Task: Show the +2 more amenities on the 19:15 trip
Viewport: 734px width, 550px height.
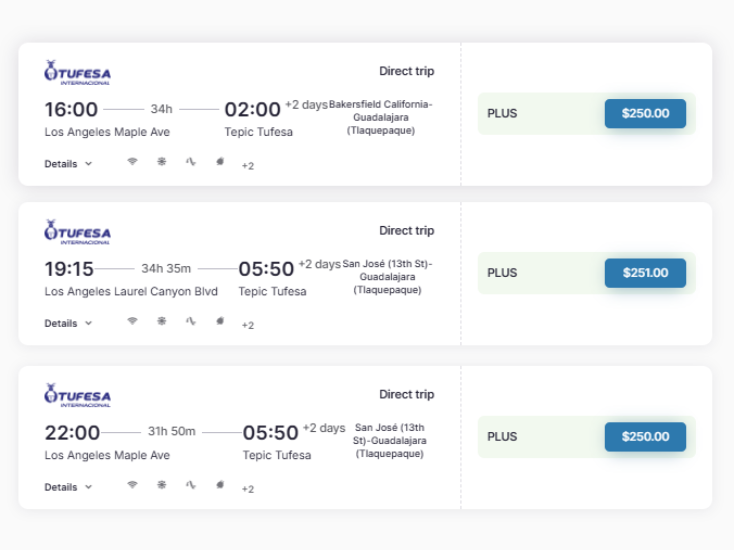Action: (x=248, y=325)
